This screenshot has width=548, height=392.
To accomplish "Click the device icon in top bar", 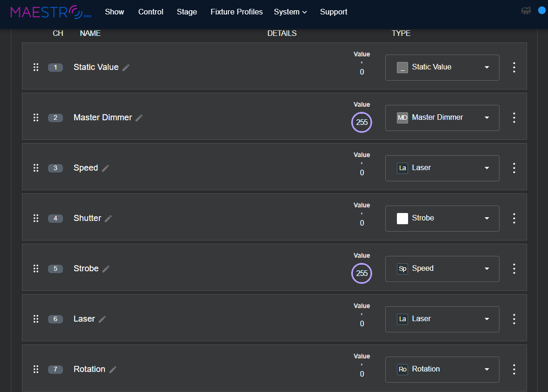I will (x=526, y=10).
